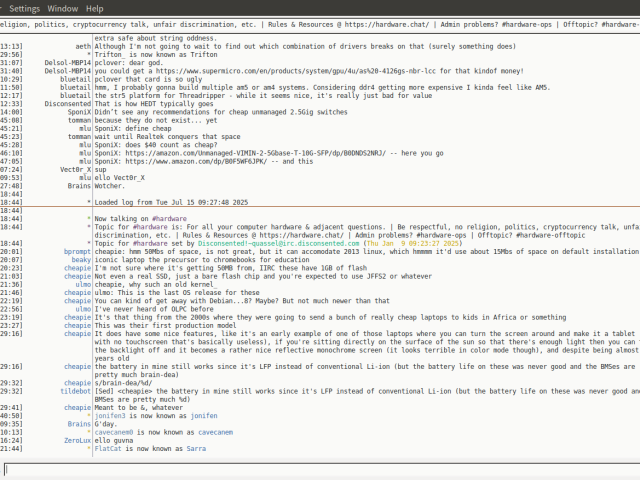Click #hardware in 'Now talking on' line
The width and height of the screenshot is (640, 480).
[169, 219]
